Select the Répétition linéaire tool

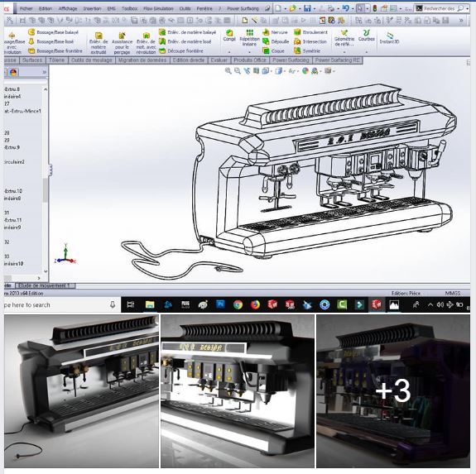coord(249,37)
